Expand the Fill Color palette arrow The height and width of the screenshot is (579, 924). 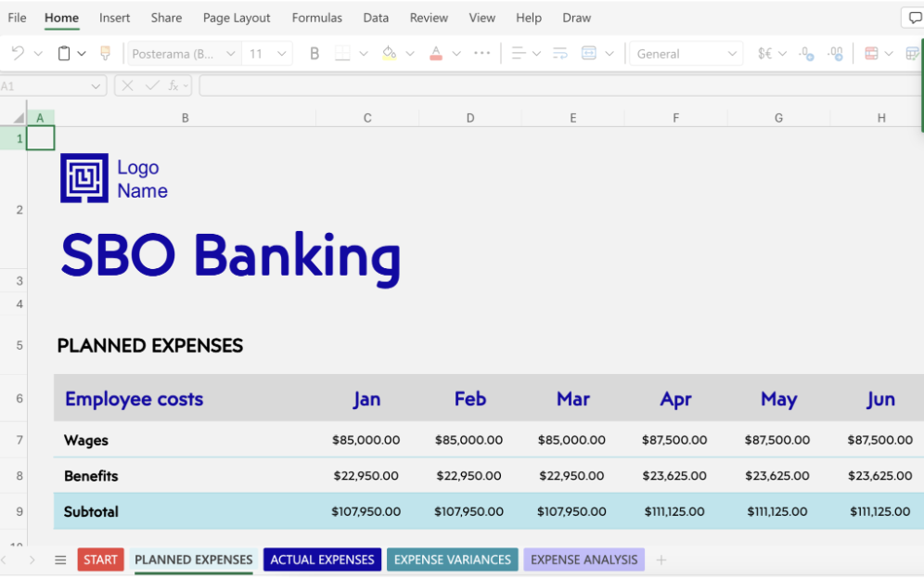point(410,54)
